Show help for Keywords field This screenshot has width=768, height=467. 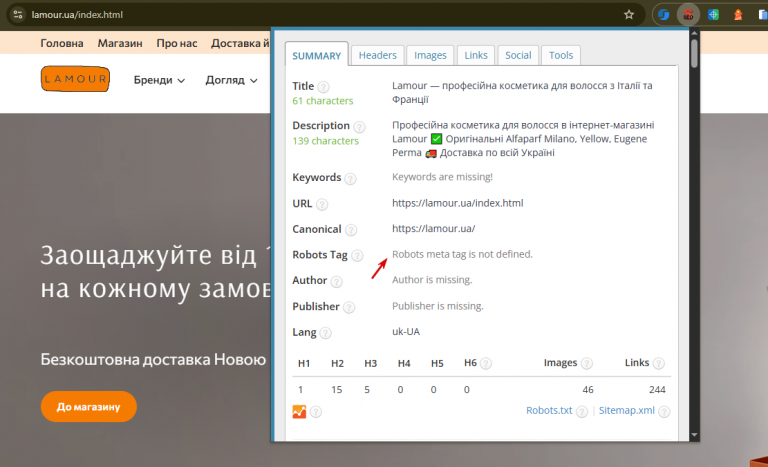(350, 179)
